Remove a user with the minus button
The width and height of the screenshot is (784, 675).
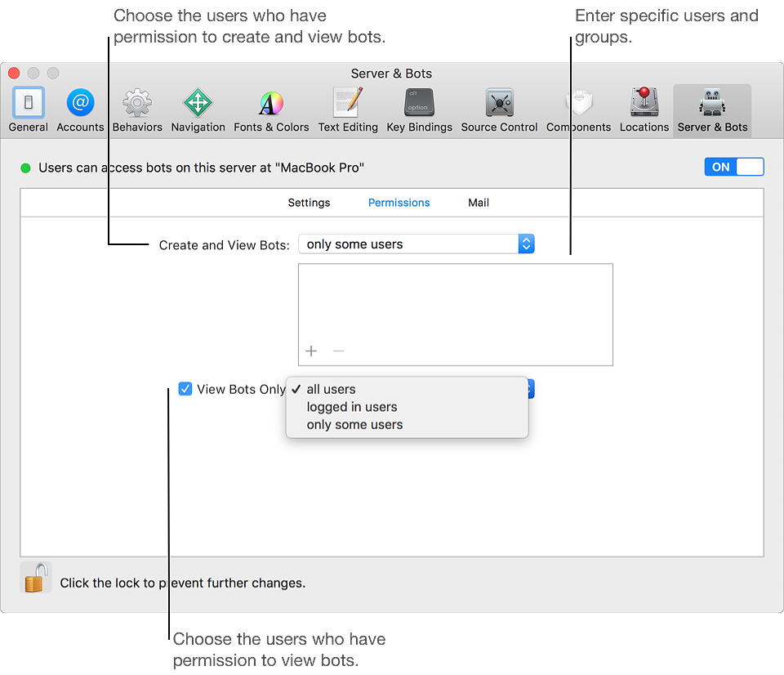pyautogui.click(x=338, y=351)
